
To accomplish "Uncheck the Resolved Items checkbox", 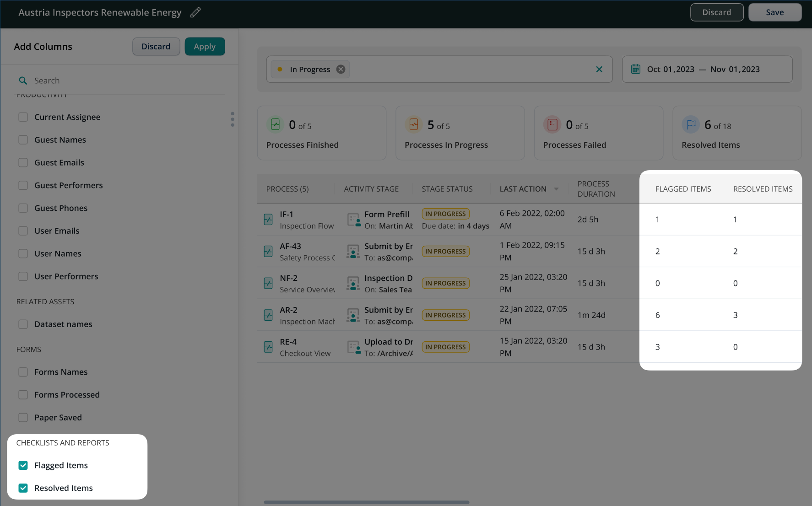I will [23, 488].
